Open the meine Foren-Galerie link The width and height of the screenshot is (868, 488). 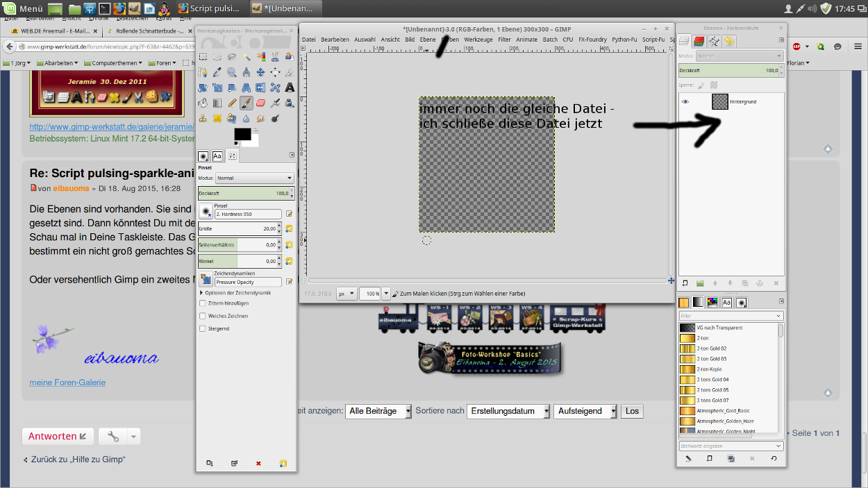pos(67,382)
